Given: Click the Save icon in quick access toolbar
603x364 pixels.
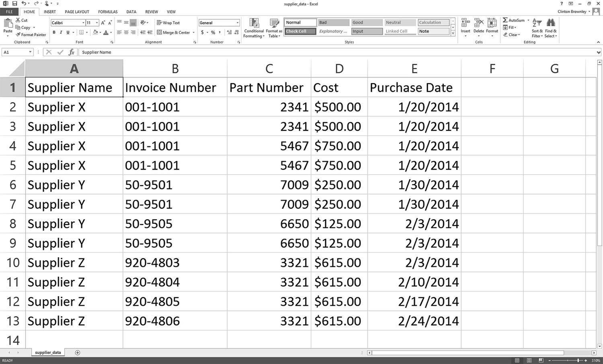Looking at the screenshot, I should (15, 4).
